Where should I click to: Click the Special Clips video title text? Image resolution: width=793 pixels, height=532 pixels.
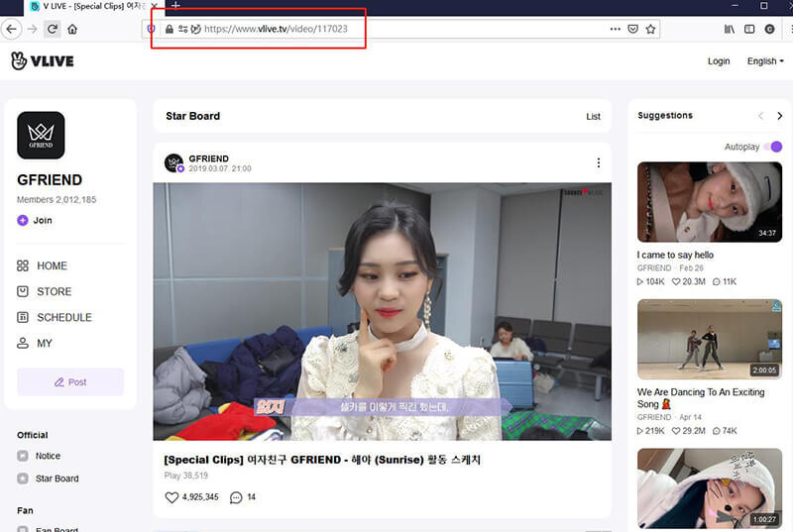pyautogui.click(x=322, y=460)
